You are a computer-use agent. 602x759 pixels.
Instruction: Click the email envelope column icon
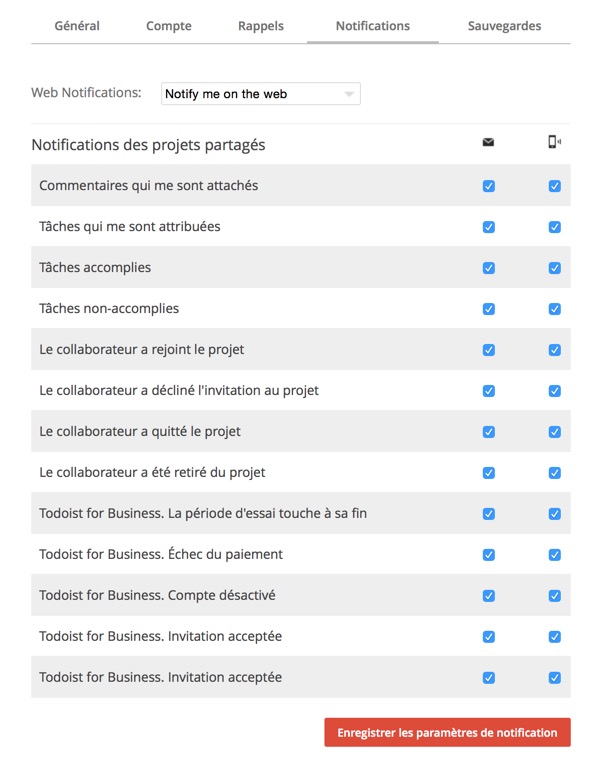click(488, 142)
